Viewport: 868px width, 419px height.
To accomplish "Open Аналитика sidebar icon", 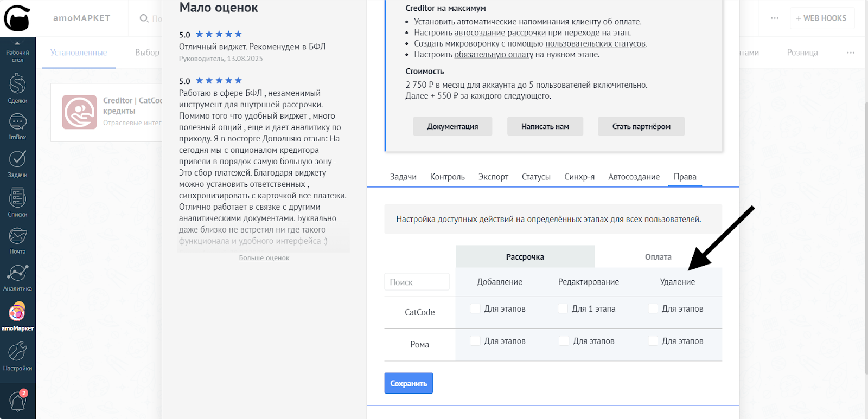I will click(17, 277).
